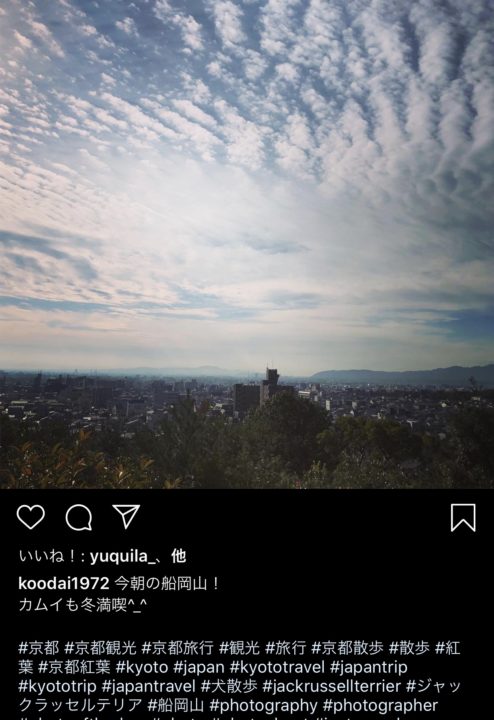Open the #kyoto hashtag
The image size is (494, 720).
click(142, 667)
